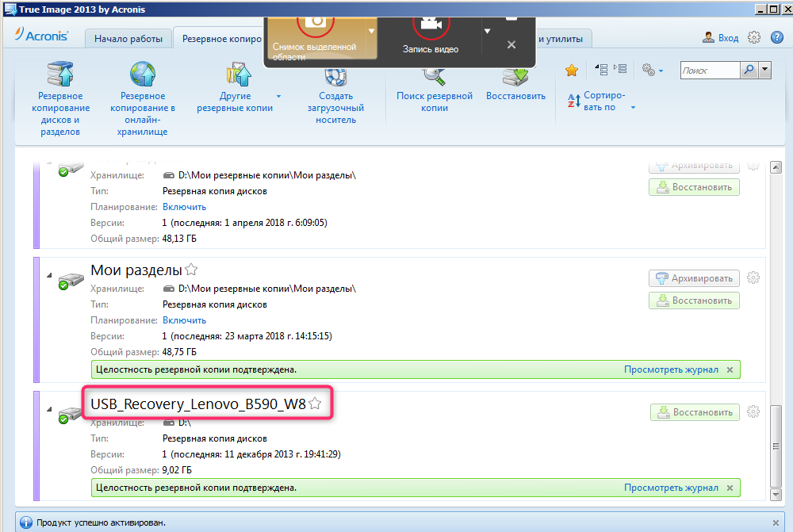Click the yellow star favorites icon
This screenshot has height=532, width=793.
[x=571, y=71]
